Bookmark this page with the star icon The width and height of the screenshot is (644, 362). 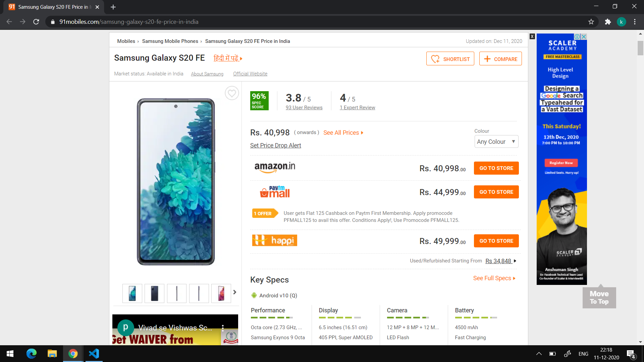[591, 22]
